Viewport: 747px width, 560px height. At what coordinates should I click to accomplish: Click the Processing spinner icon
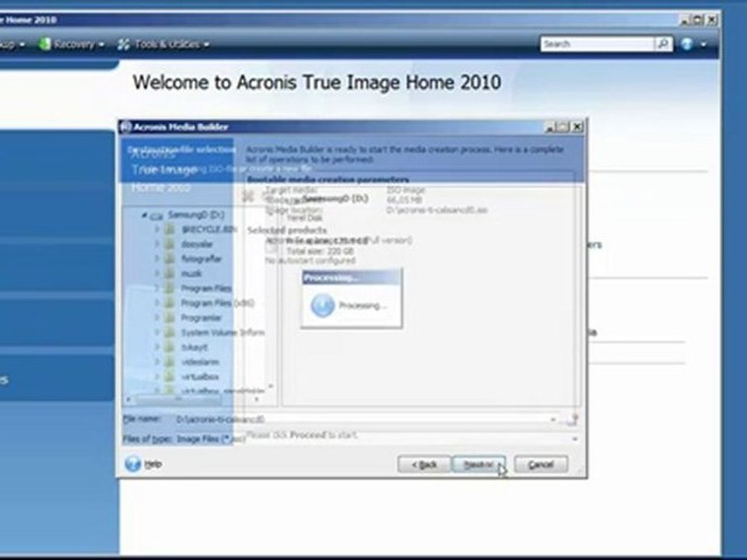(x=322, y=305)
